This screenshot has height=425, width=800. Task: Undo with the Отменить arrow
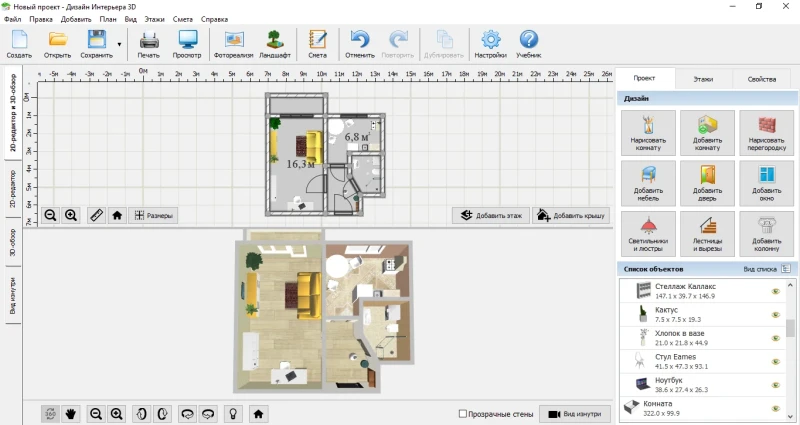360,44
